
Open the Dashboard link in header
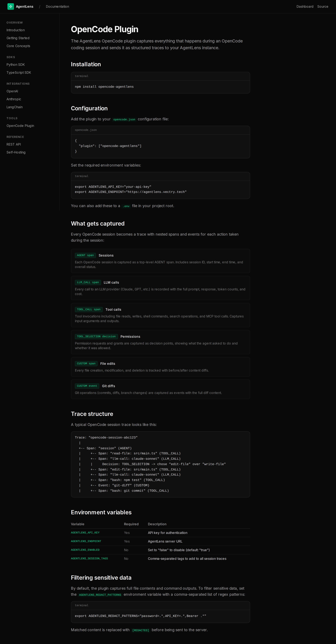(x=304, y=7)
